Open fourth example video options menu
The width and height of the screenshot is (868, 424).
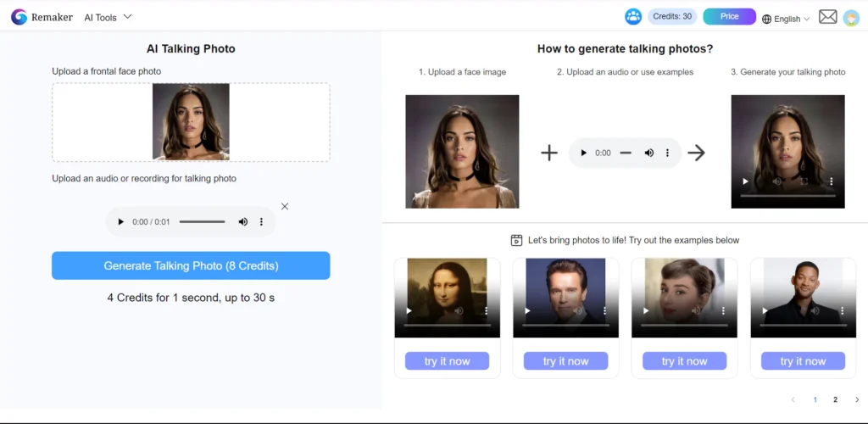842,311
